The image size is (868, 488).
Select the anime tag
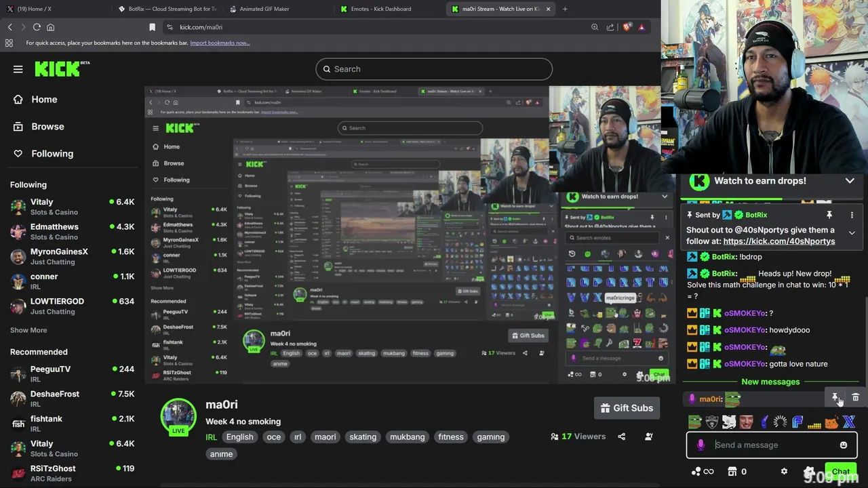tap(221, 454)
